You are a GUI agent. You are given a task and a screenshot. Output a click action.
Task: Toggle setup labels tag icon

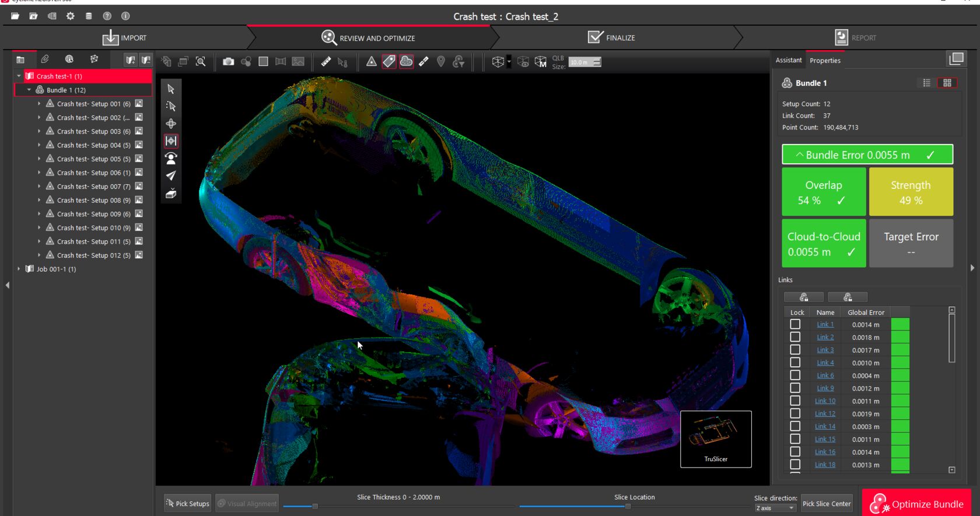pos(389,61)
